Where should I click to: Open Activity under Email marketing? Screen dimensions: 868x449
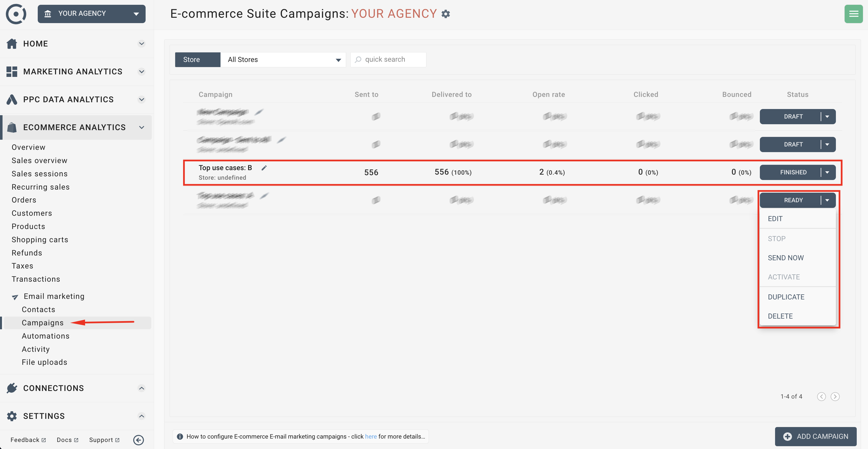point(36,349)
